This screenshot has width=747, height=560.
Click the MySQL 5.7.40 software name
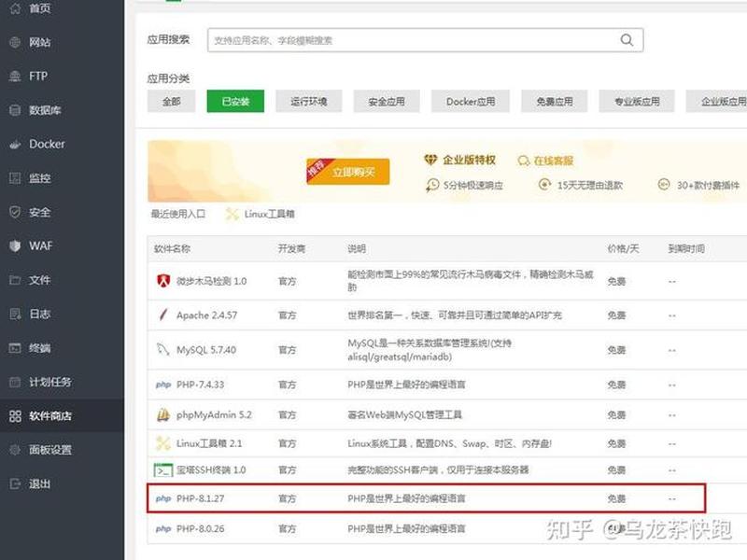pos(206,350)
